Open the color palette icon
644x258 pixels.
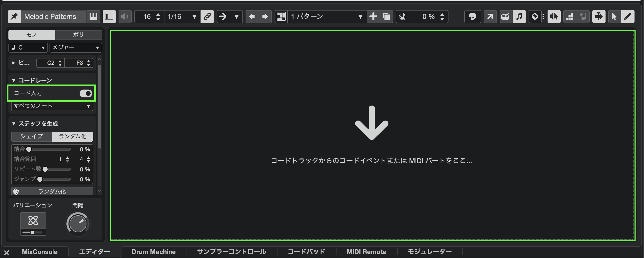(x=472, y=17)
